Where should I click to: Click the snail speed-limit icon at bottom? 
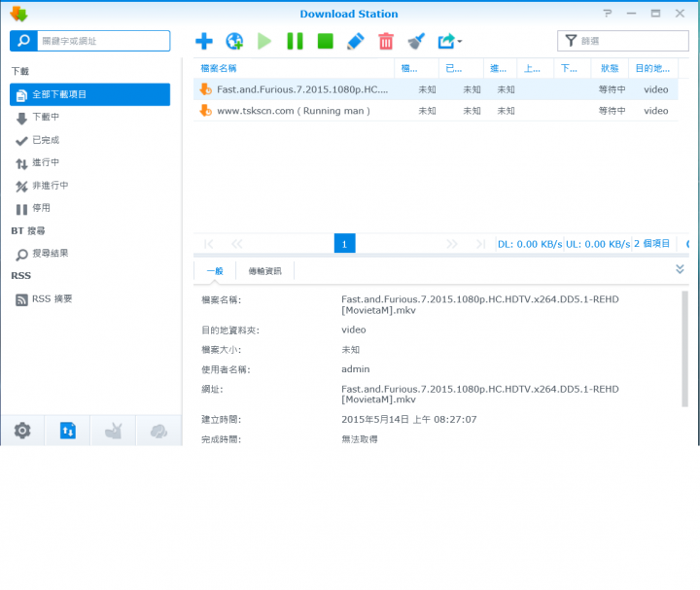point(114,431)
